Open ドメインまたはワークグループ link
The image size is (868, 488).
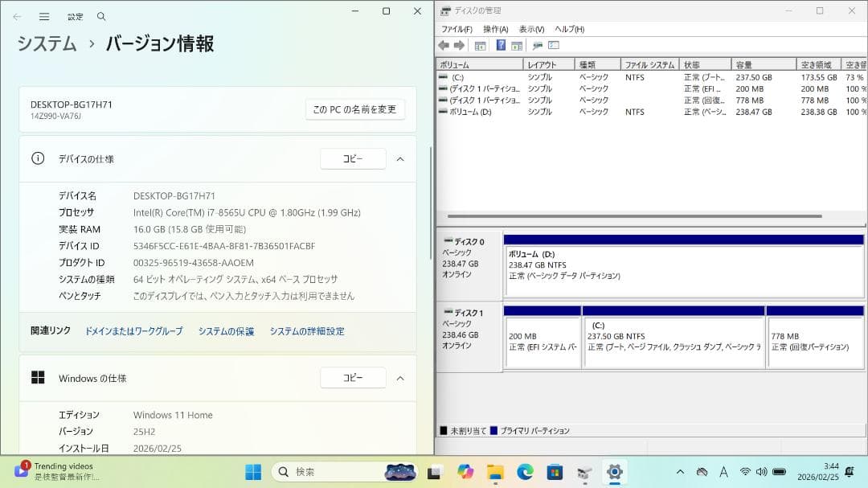point(133,331)
